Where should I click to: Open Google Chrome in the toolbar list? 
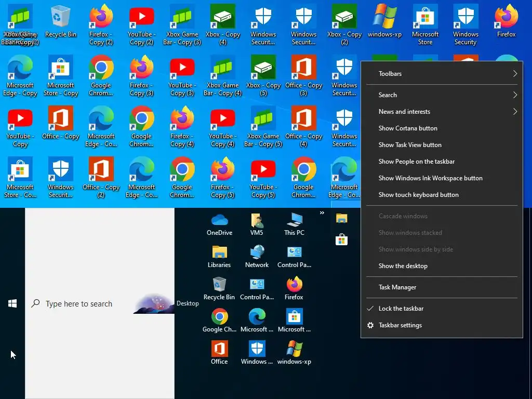pos(220,321)
